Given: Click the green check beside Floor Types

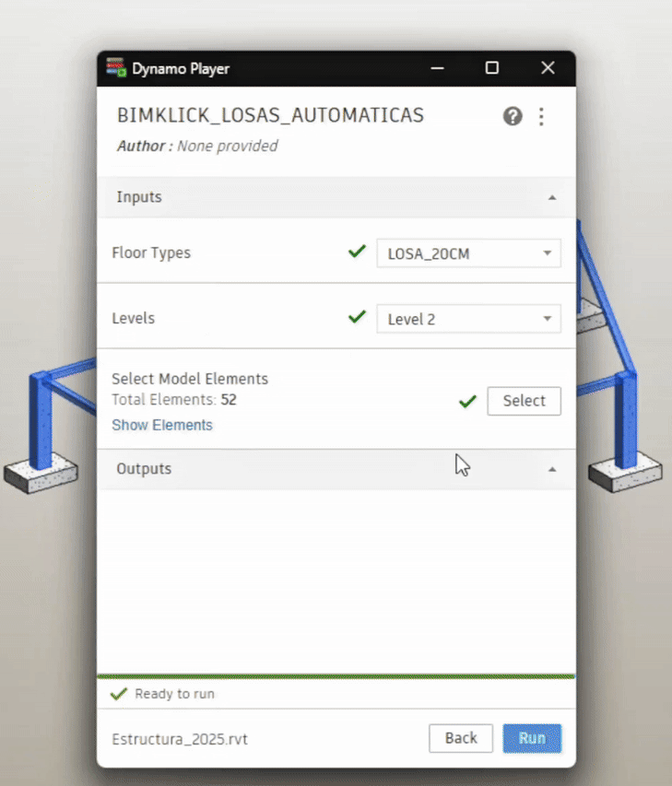Looking at the screenshot, I should point(357,252).
